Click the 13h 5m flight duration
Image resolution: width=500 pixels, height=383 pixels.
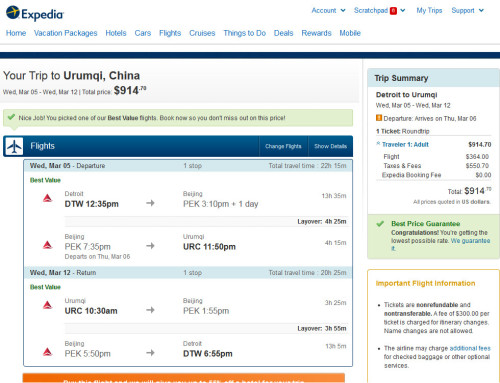point(336,346)
